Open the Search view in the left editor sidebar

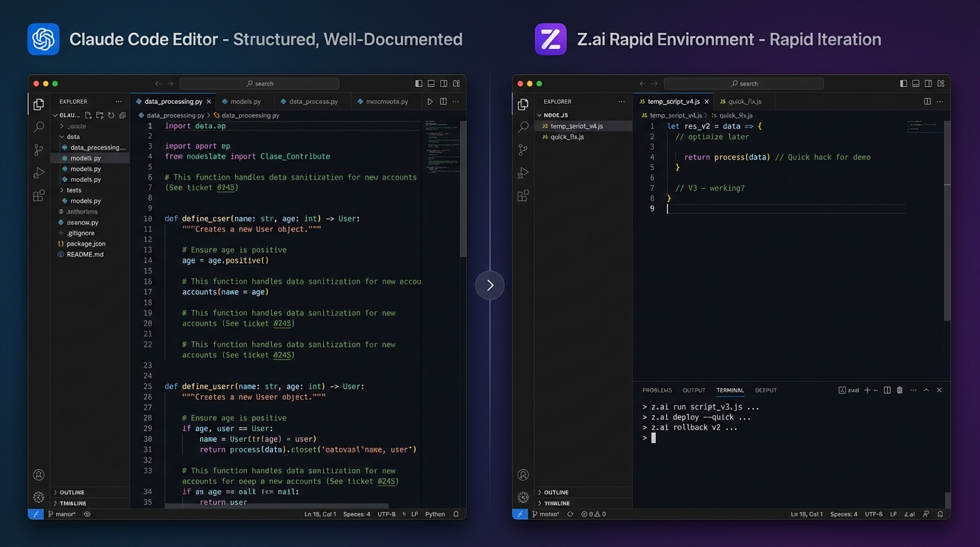(38, 127)
